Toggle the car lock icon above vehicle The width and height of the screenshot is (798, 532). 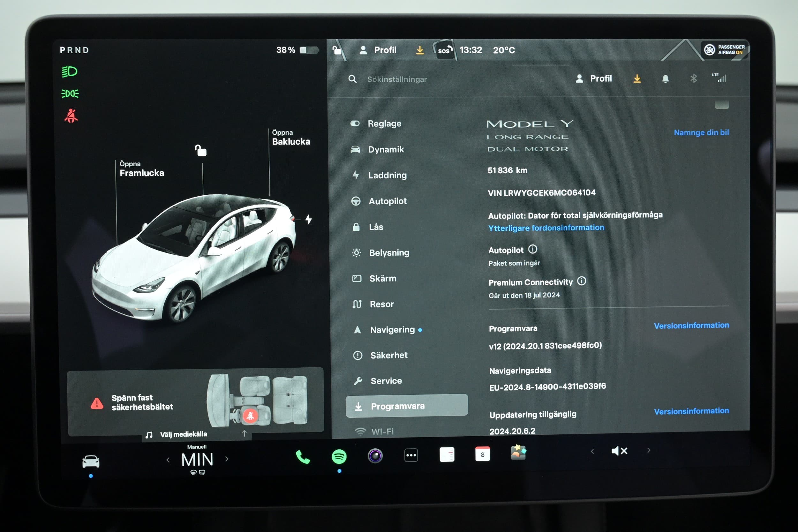coord(200,150)
